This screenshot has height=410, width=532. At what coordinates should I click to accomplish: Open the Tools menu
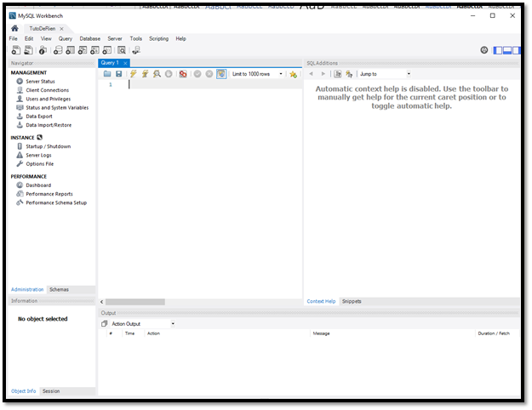[135, 38]
